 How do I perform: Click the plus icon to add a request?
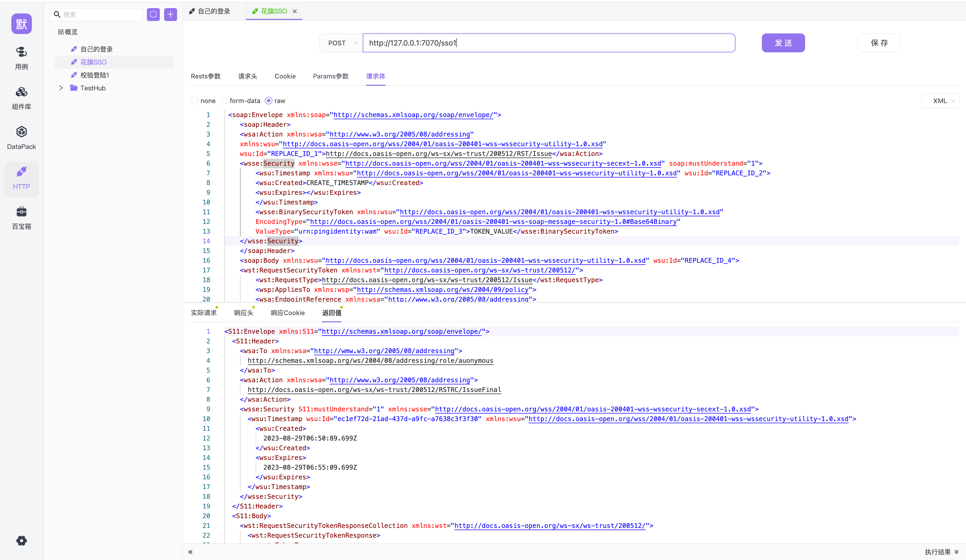click(x=171, y=15)
